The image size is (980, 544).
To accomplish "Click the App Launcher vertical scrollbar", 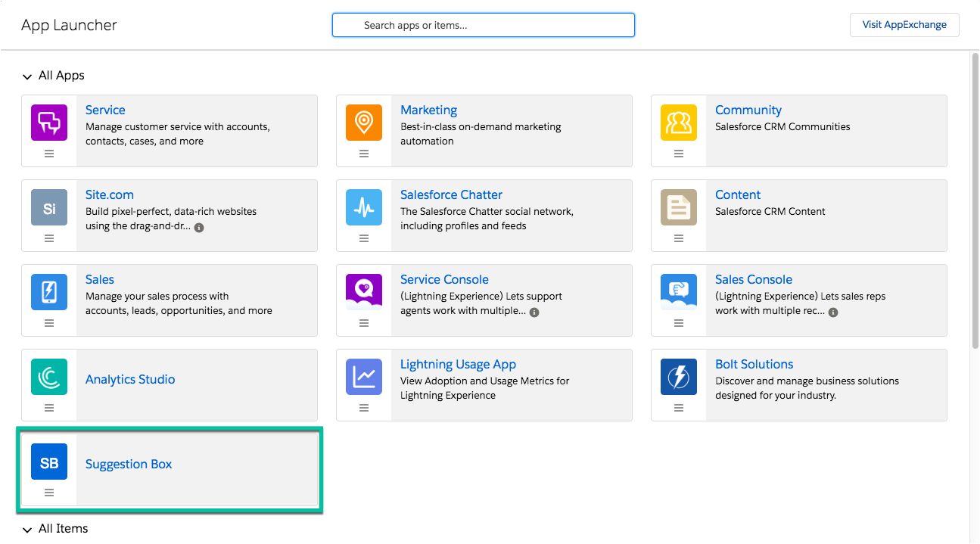I will pyautogui.click(x=975, y=201).
